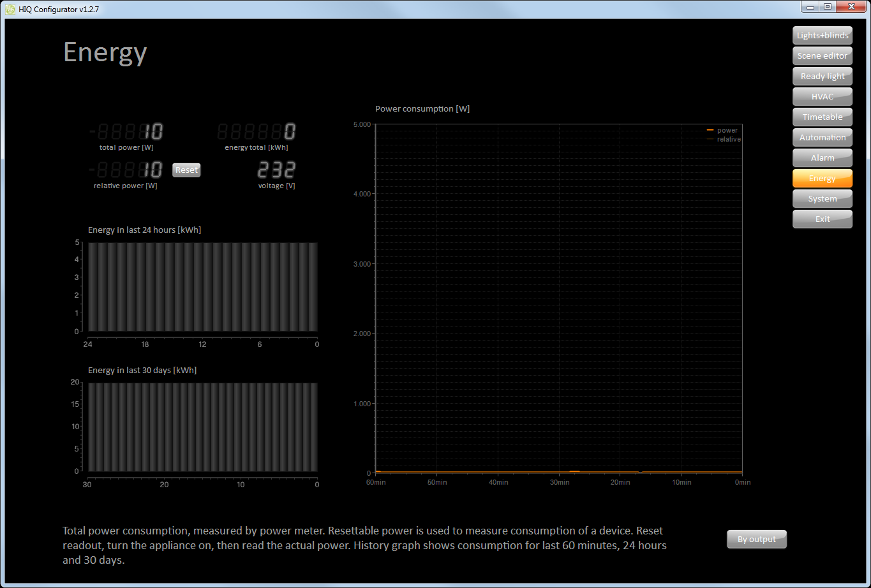Click the total power digital display
This screenshot has height=588, width=871.
tap(127, 132)
